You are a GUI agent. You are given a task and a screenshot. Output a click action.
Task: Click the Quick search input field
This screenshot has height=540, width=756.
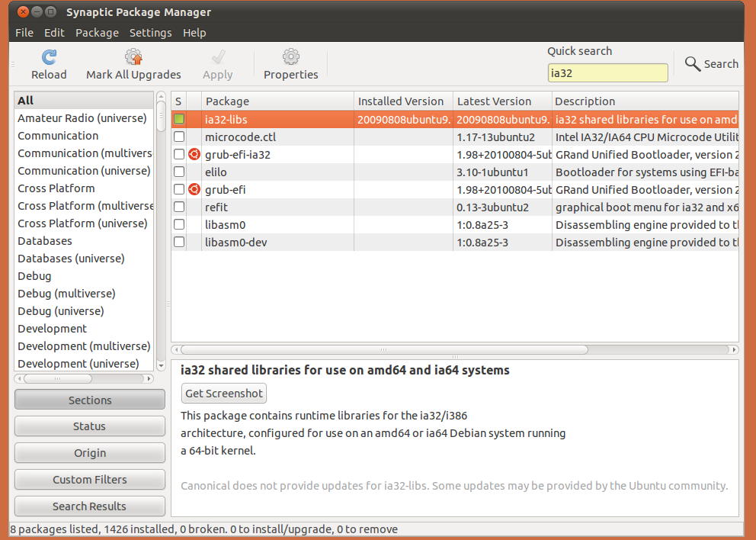click(607, 73)
